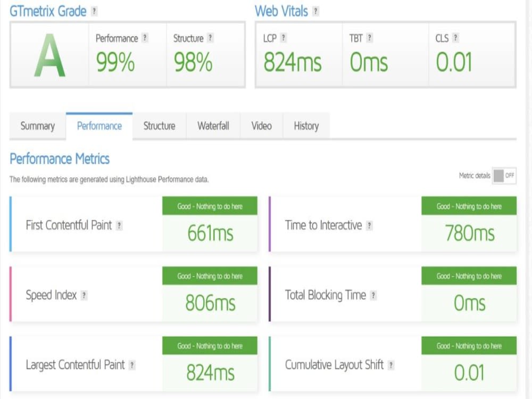
Task: Show help for Cumulative Layout Shift
Action: [391, 365]
